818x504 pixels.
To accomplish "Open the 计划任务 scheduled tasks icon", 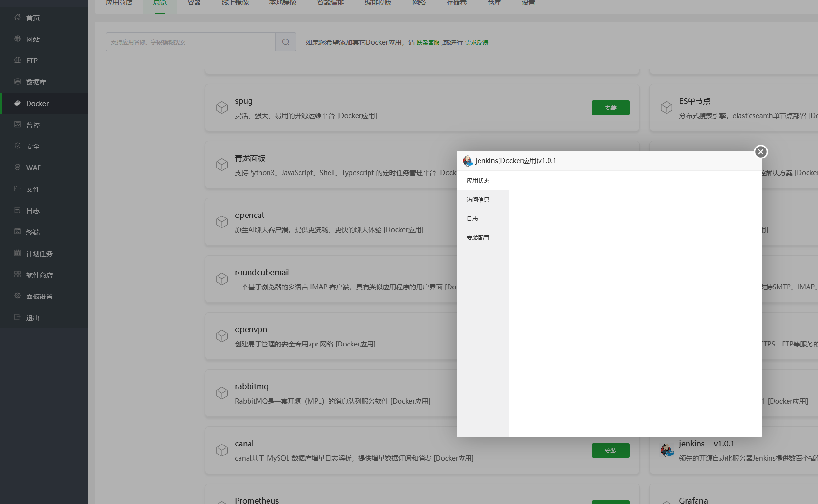I will click(x=18, y=253).
